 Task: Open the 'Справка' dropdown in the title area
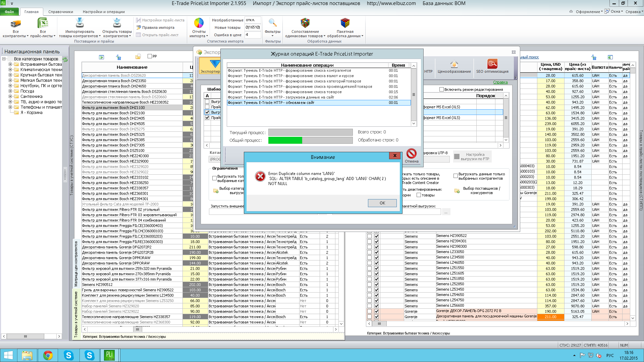tap(634, 12)
